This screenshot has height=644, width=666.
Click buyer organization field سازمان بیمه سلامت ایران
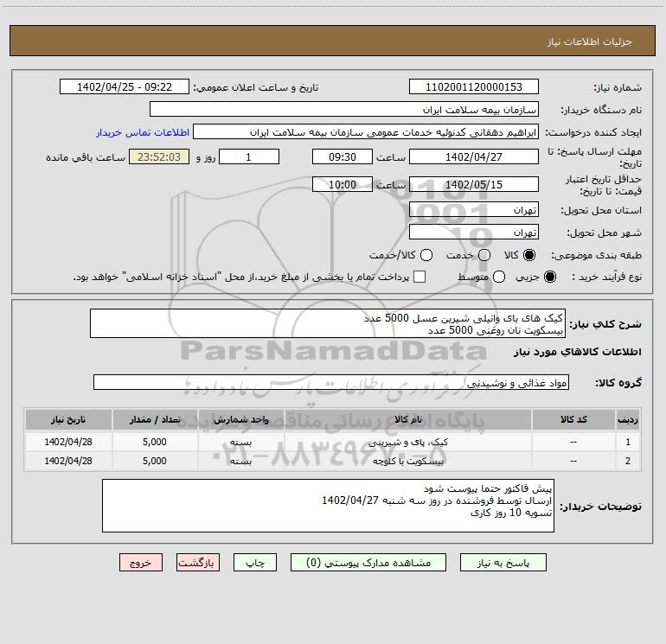pyautogui.click(x=344, y=110)
